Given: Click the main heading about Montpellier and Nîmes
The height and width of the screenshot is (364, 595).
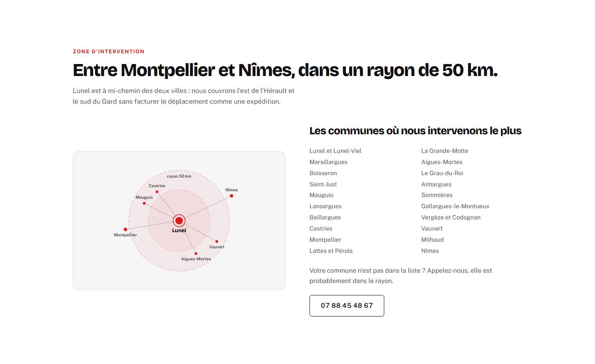Looking at the screenshot, I should [x=285, y=70].
